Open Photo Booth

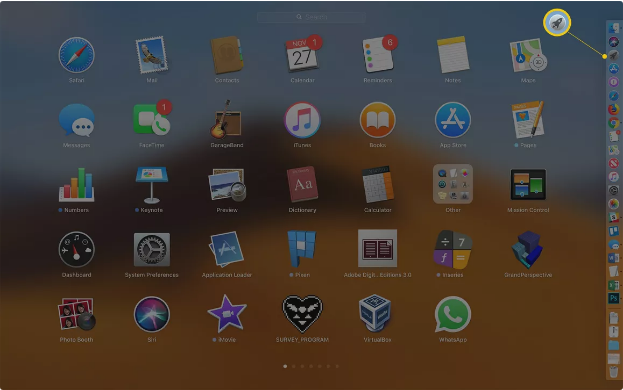[x=76, y=314]
